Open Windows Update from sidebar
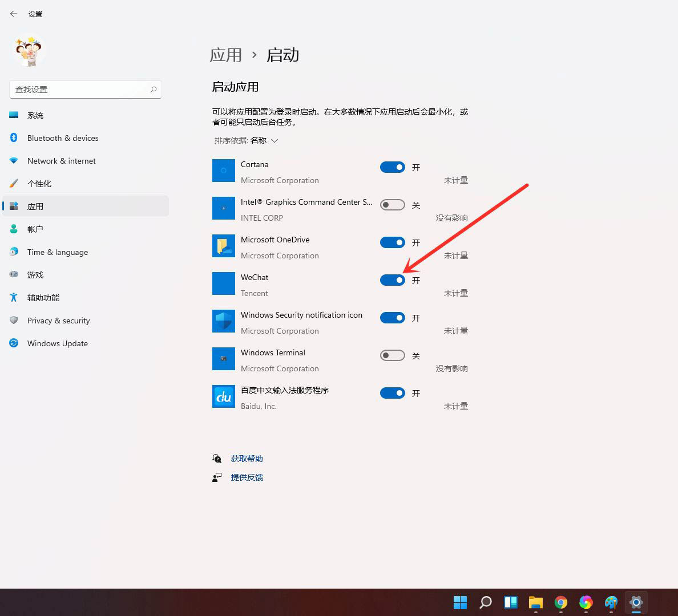 (57, 343)
